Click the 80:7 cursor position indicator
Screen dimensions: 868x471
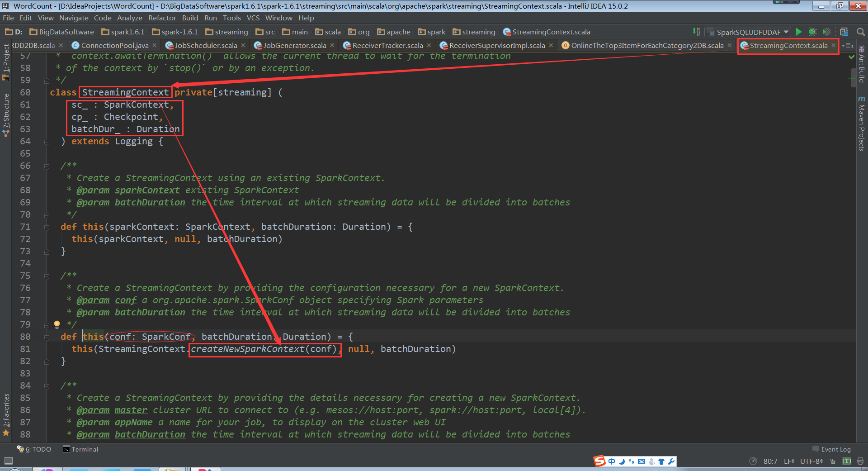point(770,461)
